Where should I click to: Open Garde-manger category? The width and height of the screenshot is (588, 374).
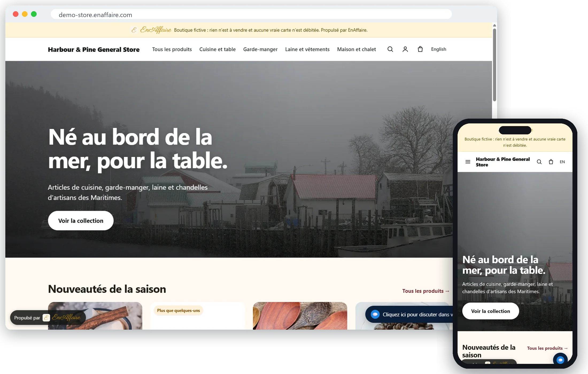point(260,49)
